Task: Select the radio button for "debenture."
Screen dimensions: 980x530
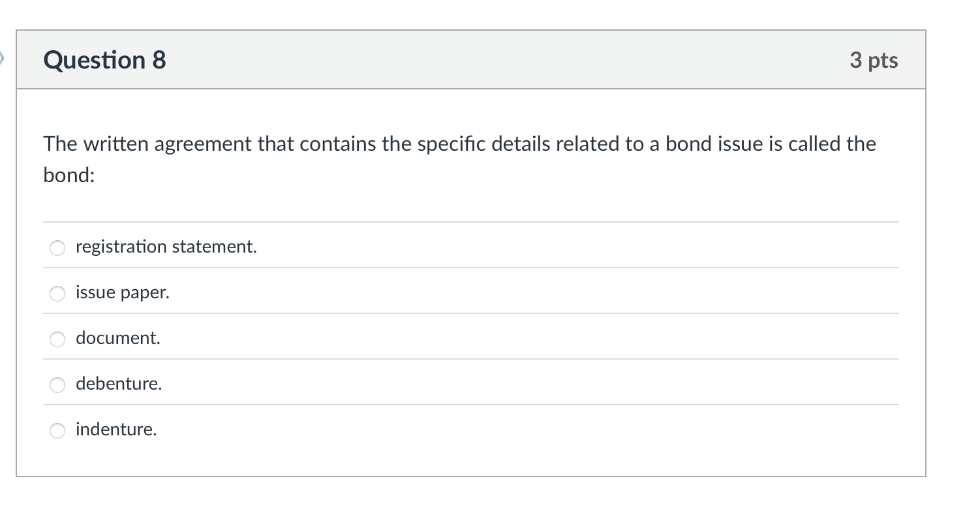Action: (57, 385)
